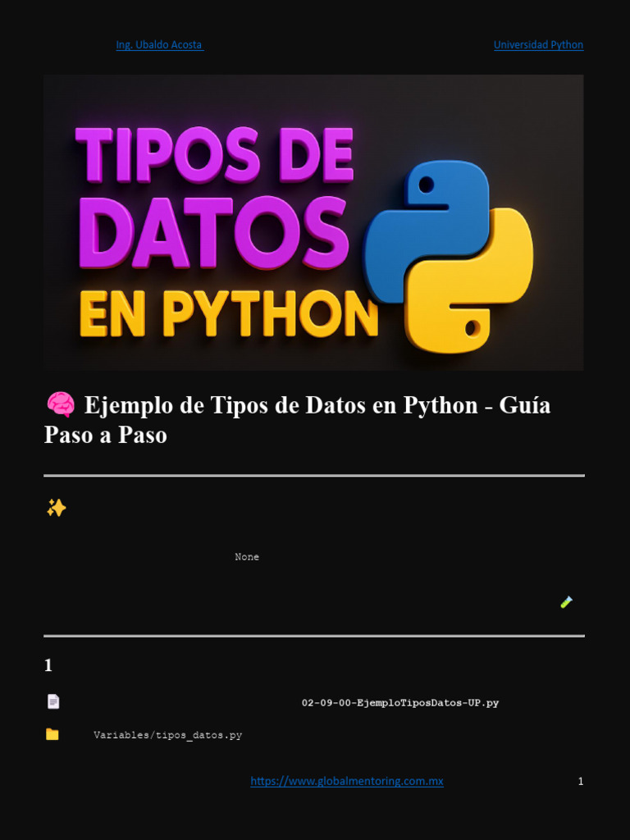Open the Universidad Python header link
The height and width of the screenshot is (840, 630).
point(538,45)
